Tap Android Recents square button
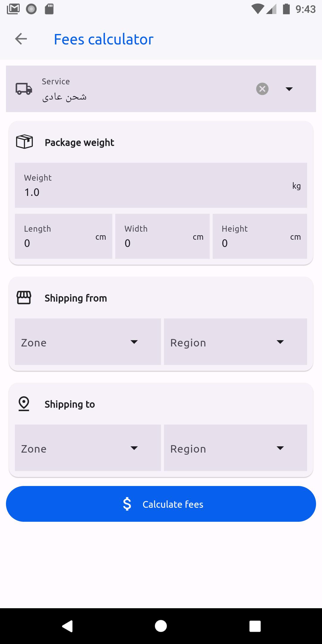Viewport: 322px width, 644px height. (x=255, y=626)
